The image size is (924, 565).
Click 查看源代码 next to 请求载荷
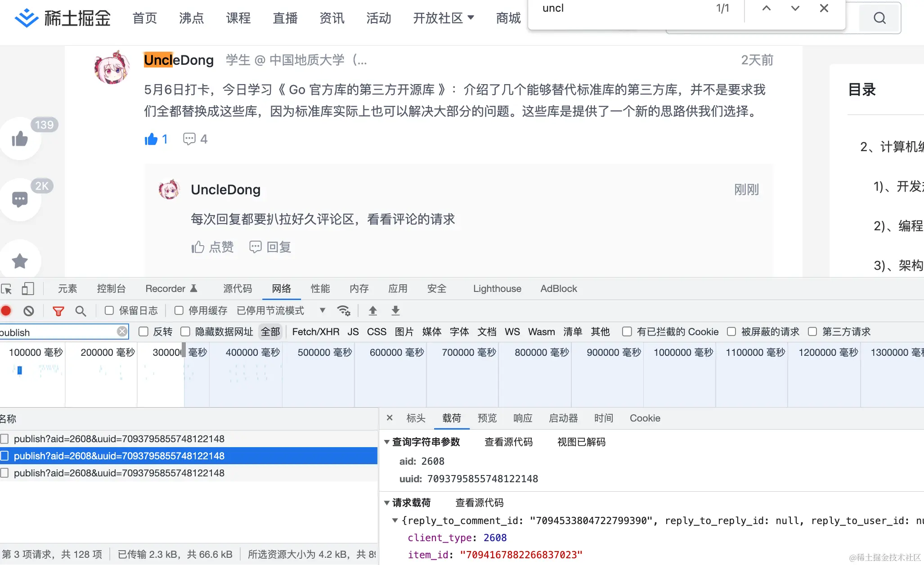479,503
